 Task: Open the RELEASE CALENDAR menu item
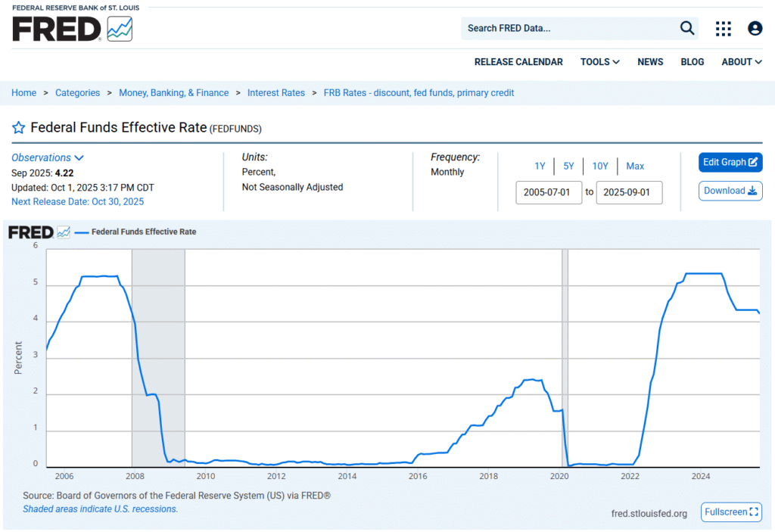point(518,61)
